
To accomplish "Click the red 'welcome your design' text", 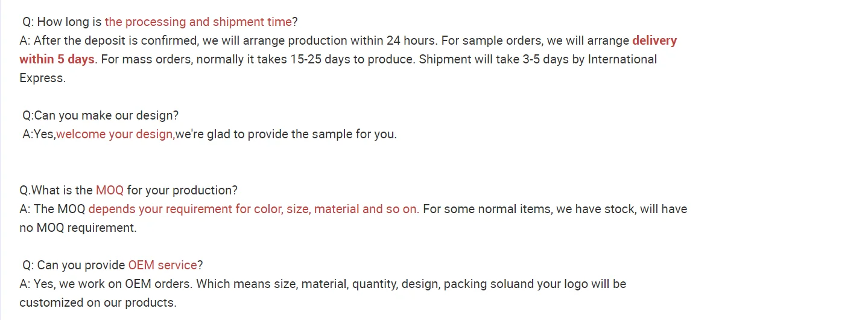I will click(x=114, y=134).
